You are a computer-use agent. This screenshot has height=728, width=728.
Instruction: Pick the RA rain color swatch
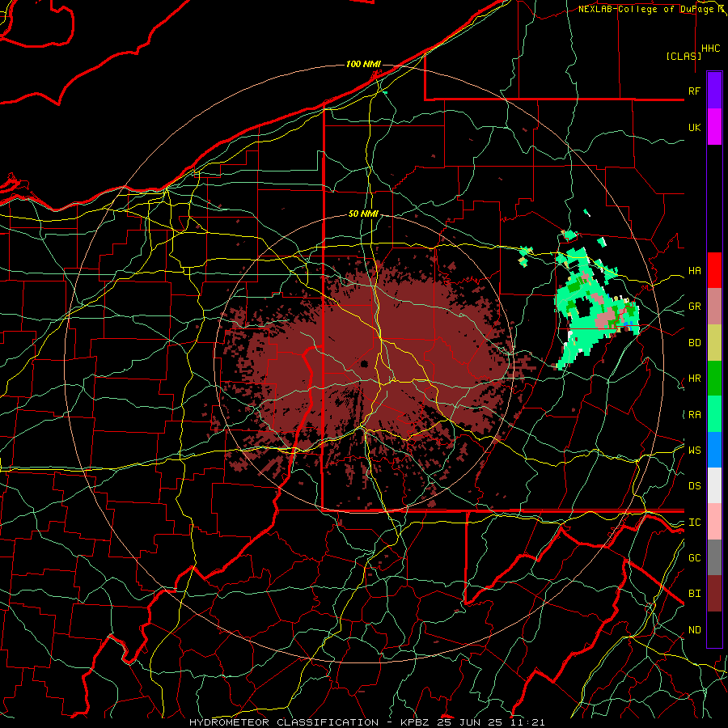(x=714, y=414)
